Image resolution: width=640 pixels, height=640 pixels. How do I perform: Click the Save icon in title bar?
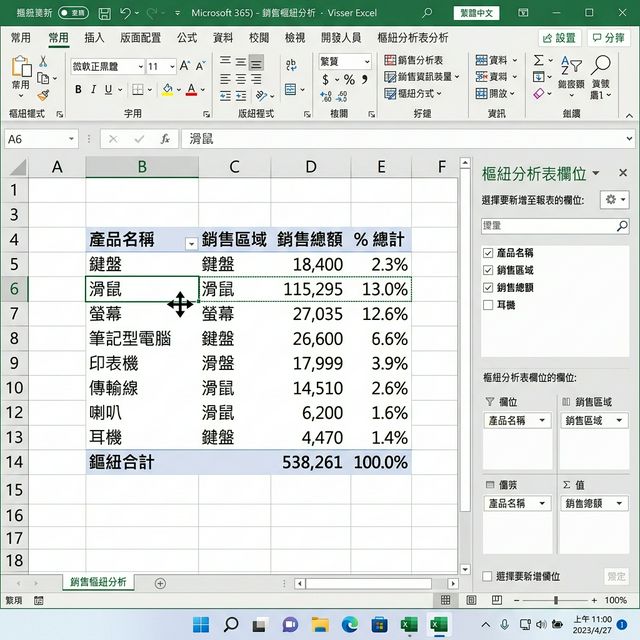[x=104, y=13]
